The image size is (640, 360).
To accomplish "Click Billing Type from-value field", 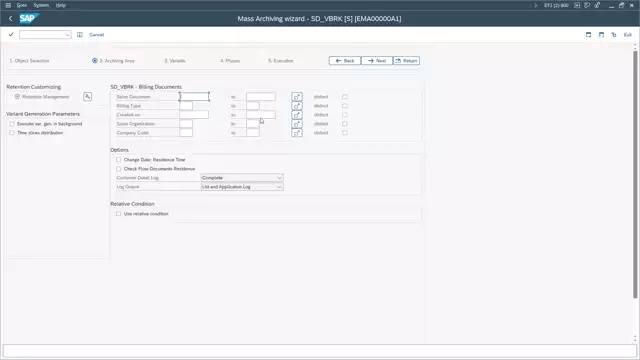I will coord(186,106).
